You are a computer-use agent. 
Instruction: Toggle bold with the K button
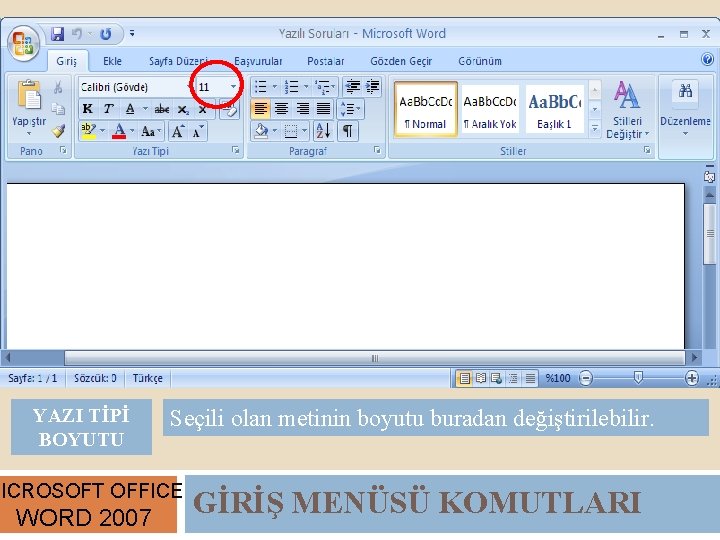(87, 109)
